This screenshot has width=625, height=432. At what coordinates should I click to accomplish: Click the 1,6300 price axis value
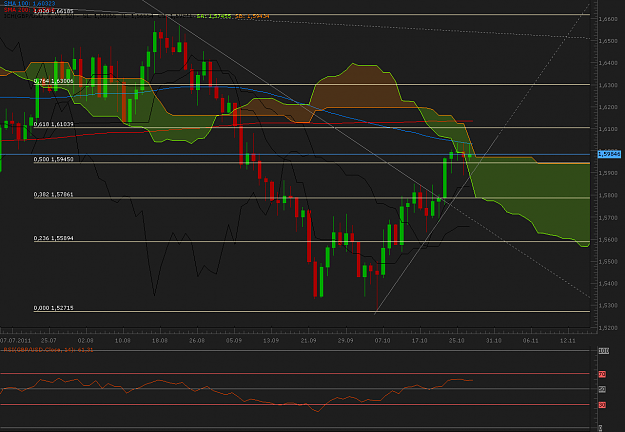[608, 85]
